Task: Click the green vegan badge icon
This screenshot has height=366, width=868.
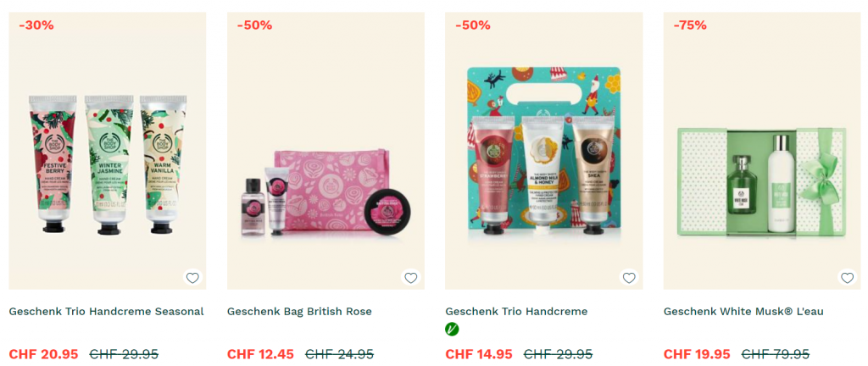Action: tap(452, 330)
